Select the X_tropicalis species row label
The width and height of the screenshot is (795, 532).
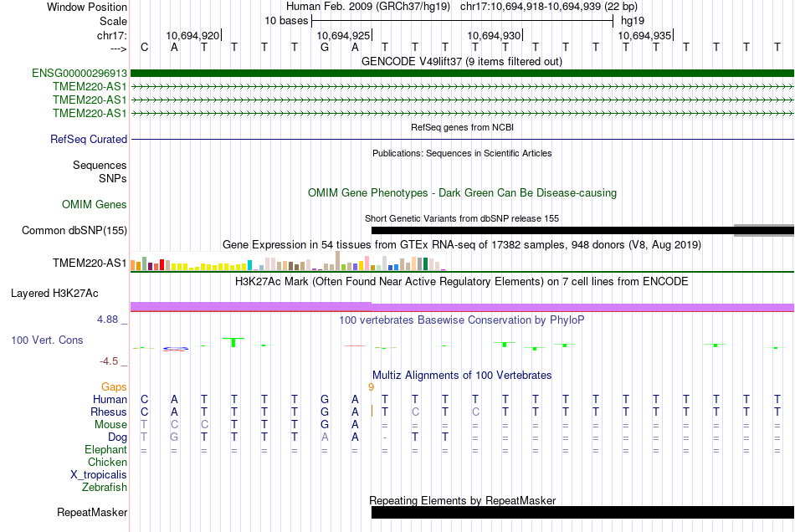click(x=99, y=475)
